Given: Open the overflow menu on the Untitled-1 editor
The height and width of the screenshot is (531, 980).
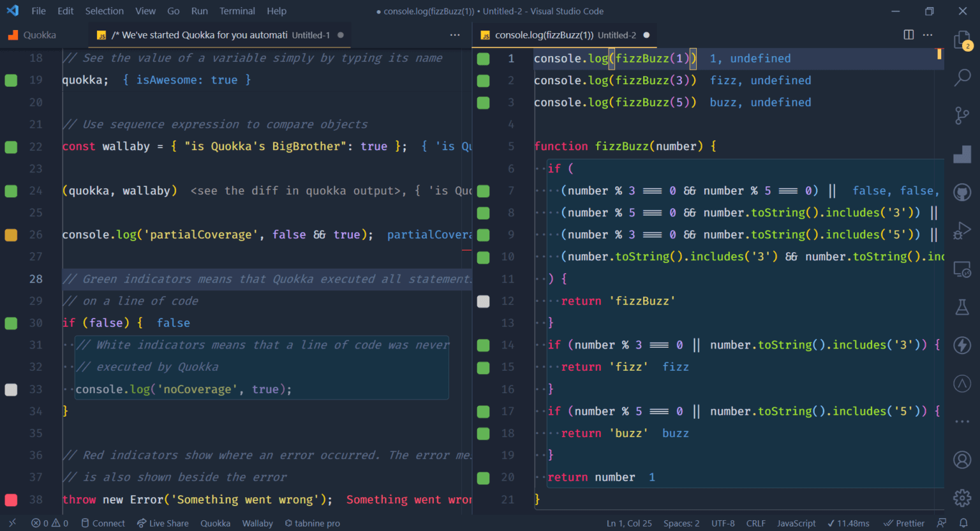Looking at the screenshot, I should click(x=455, y=35).
